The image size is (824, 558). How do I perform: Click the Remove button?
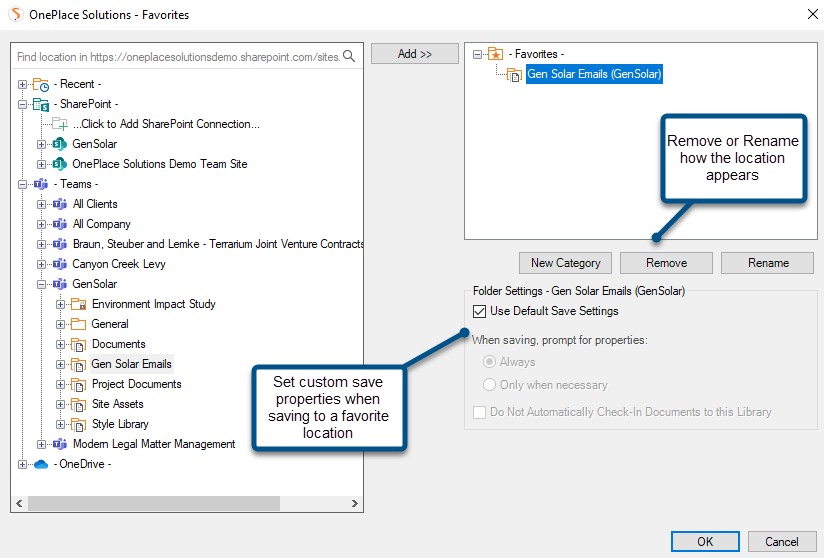[666, 263]
